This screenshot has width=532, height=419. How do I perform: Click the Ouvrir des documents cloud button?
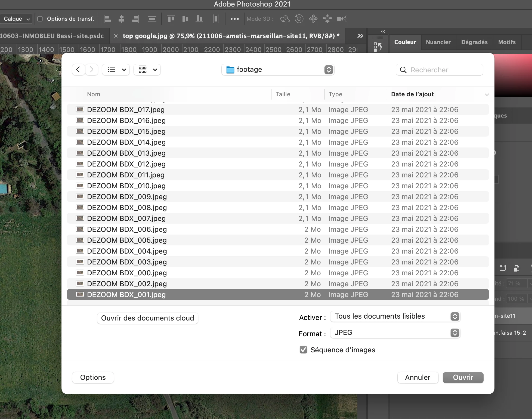tap(147, 318)
